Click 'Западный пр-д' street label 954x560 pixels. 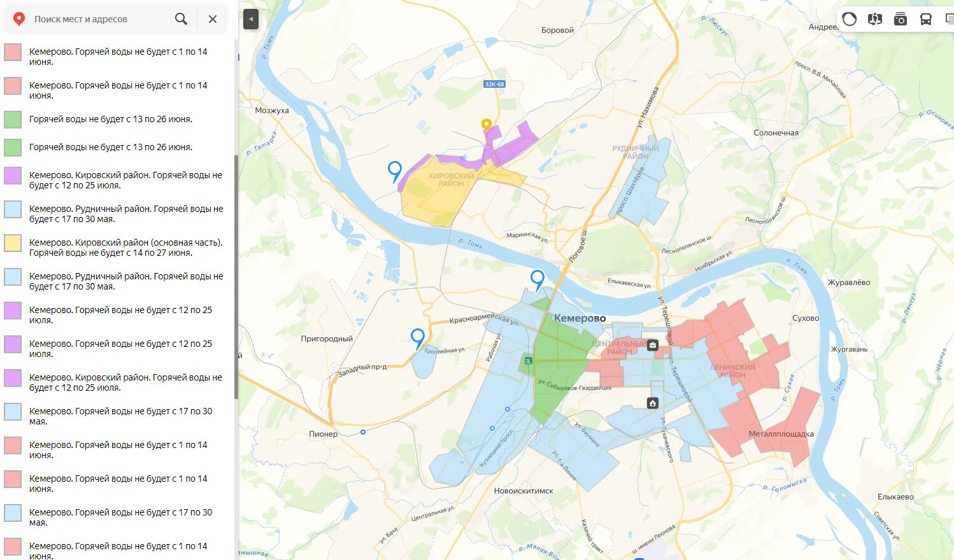click(362, 370)
